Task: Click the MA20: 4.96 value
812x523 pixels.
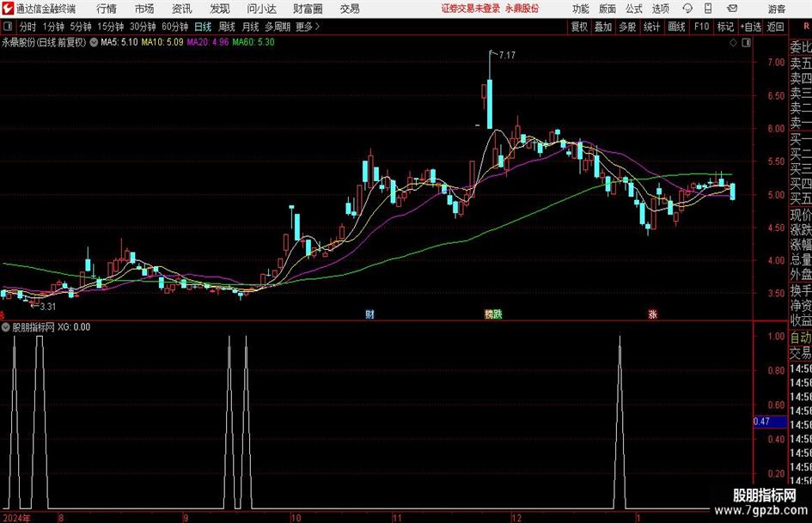Action: pos(208,42)
